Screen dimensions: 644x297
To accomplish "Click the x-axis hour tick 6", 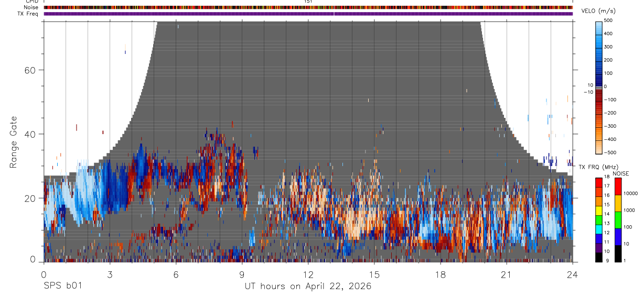I will pyautogui.click(x=176, y=274).
